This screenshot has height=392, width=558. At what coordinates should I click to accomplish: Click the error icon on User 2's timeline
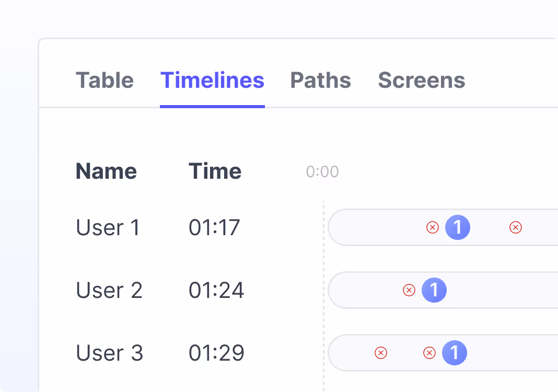409,290
